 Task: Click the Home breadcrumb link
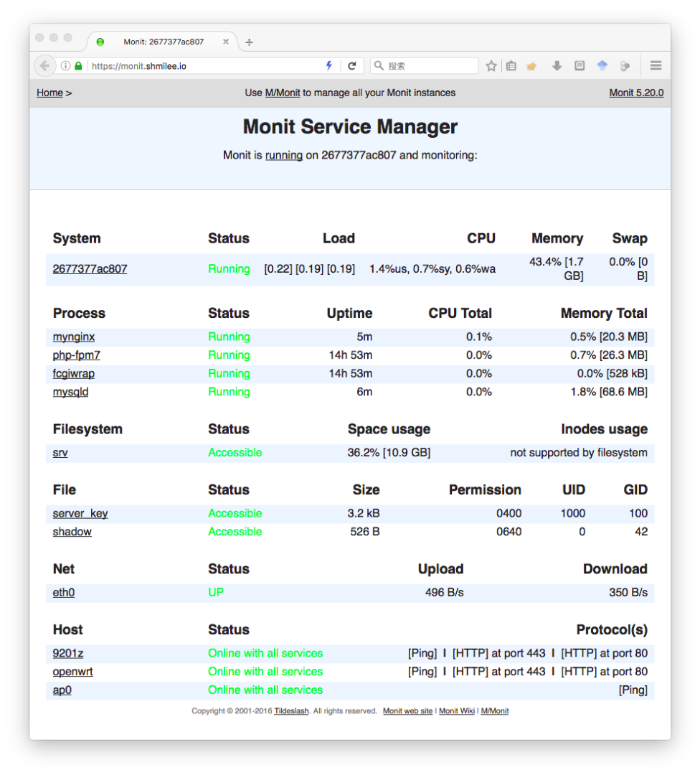tap(49, 93)
